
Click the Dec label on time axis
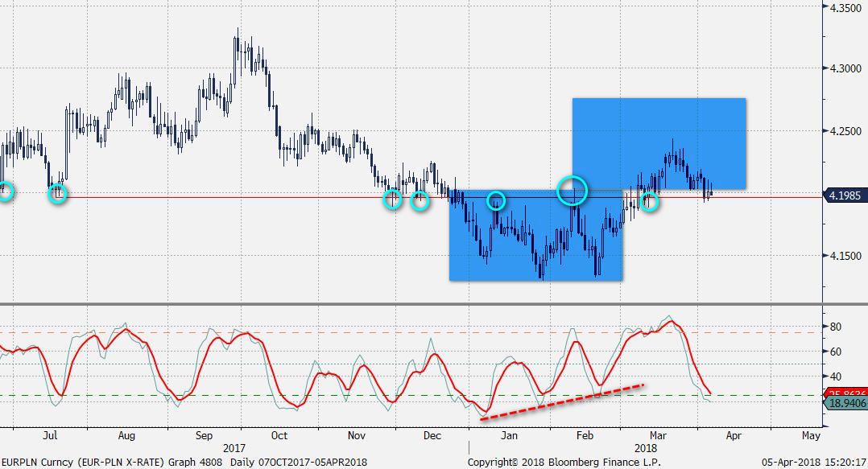point(432,436)
